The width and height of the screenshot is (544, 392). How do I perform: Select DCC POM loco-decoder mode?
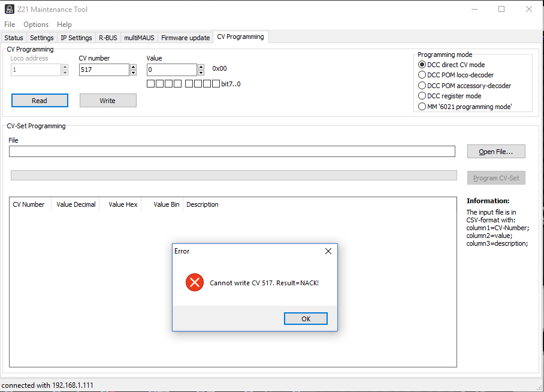click(x=422, y=75)
